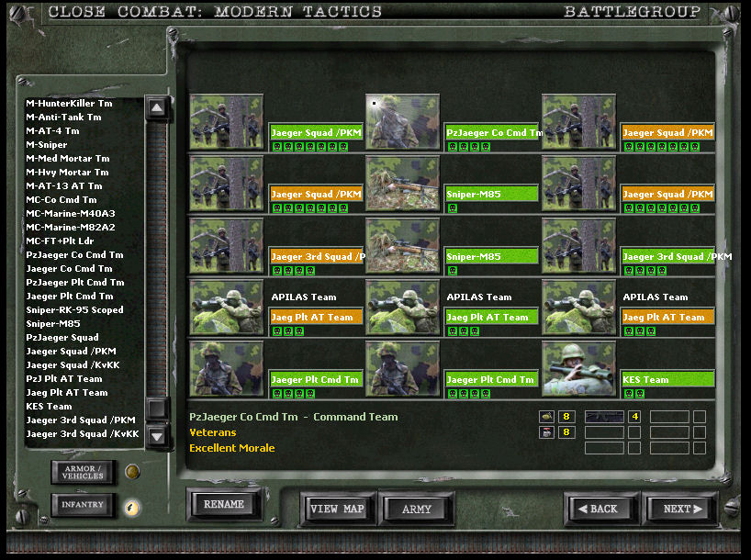Open the Army screen
The height and width of the screenshot is (560, 751).
(x=416, y=509)
